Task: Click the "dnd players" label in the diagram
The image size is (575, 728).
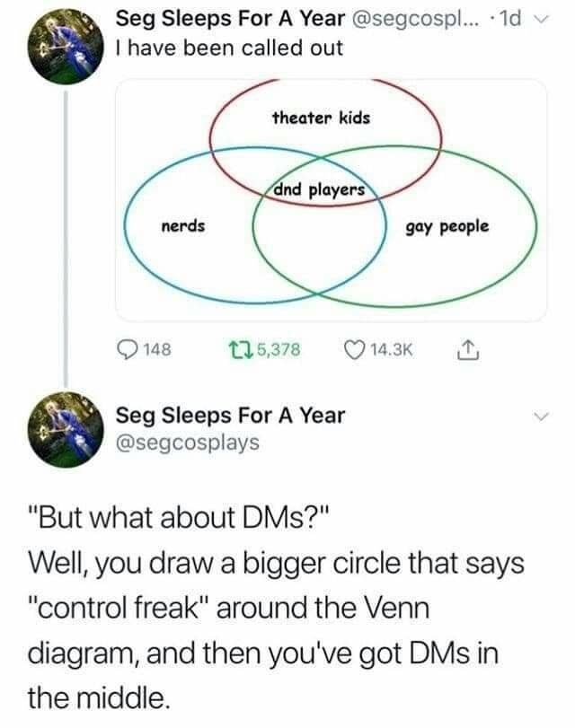Action: pyautogui.click(x=321, y=190)
